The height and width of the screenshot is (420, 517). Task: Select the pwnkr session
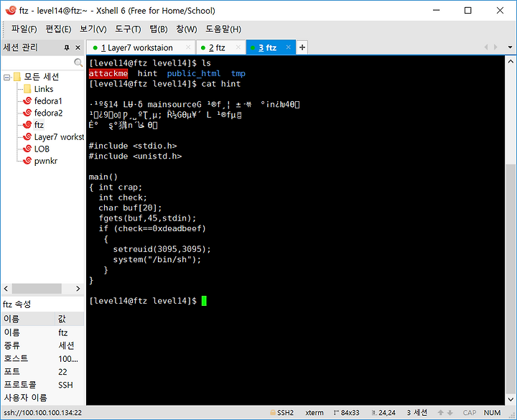click(x=46, y=161)
